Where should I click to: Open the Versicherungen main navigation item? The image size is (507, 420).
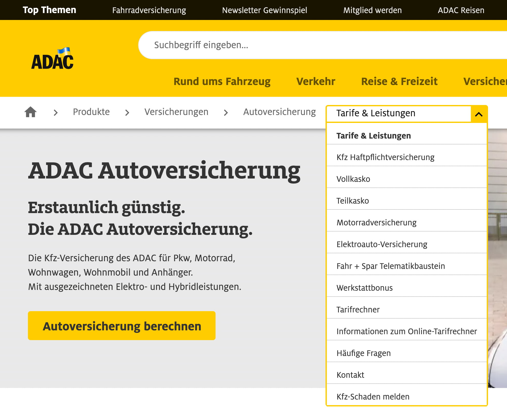[485, 81]
